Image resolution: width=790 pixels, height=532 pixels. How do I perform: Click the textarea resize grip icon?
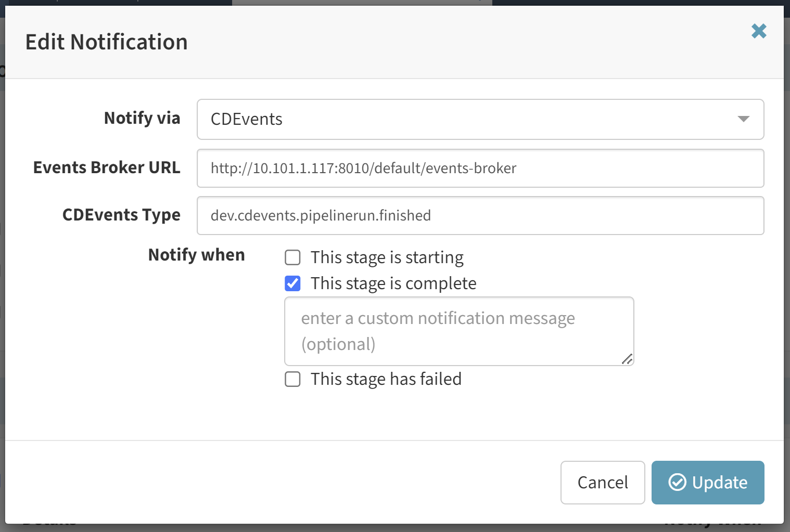(627, 359)
